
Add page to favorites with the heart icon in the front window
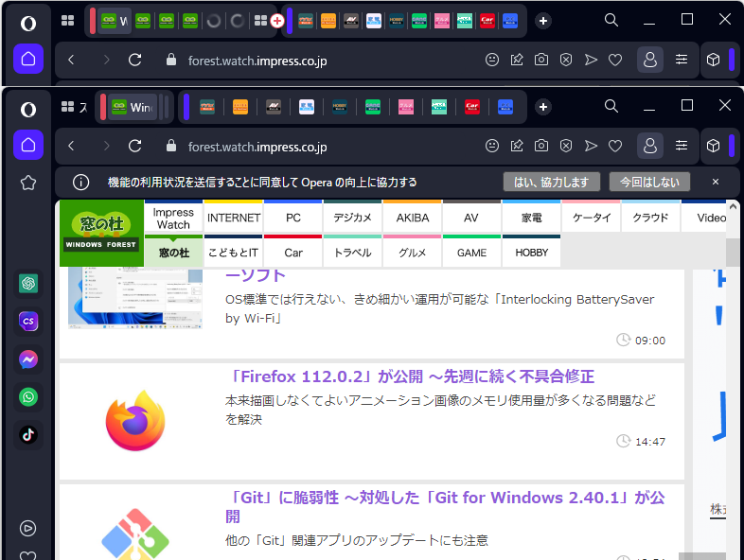pos(615,146)
